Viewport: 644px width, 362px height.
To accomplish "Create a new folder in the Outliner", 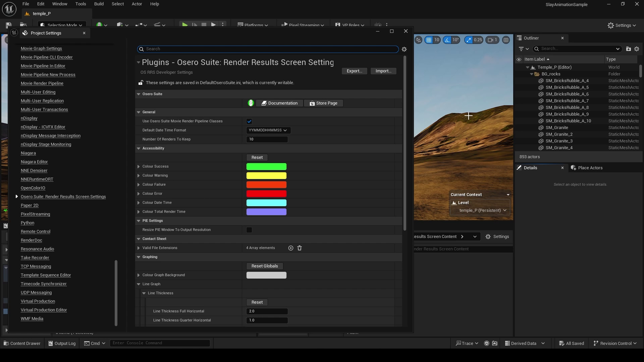I will (628, 49).
